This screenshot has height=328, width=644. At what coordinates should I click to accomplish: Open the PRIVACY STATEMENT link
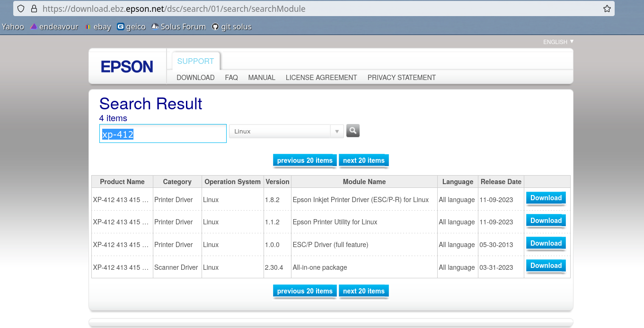(x=401, y=78)
